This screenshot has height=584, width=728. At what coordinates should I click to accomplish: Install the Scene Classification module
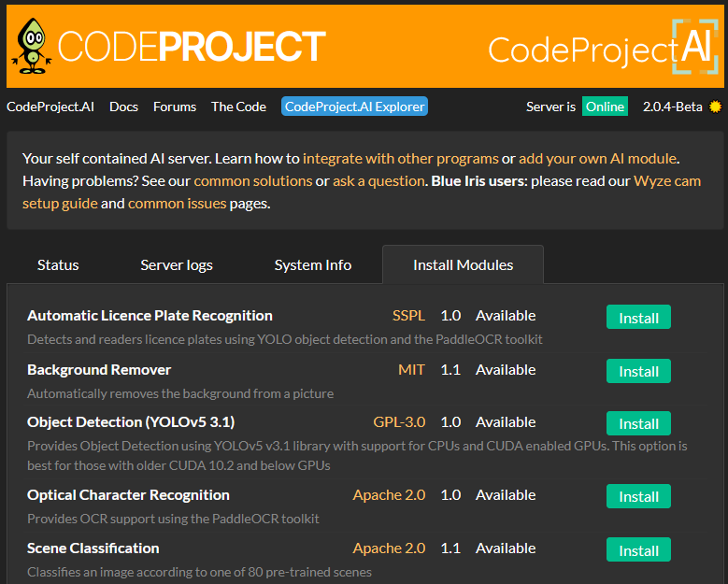(x=638, y=550)
